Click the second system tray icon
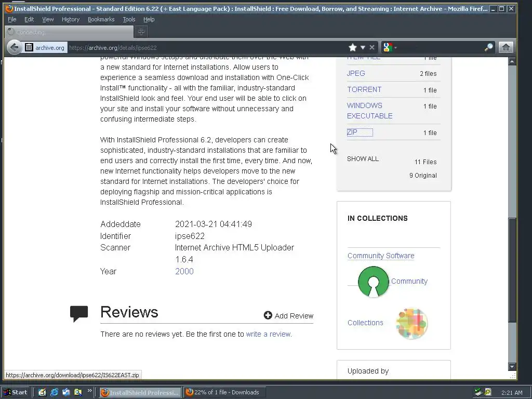Screen dimensions: 532x399 coord(488,392)
